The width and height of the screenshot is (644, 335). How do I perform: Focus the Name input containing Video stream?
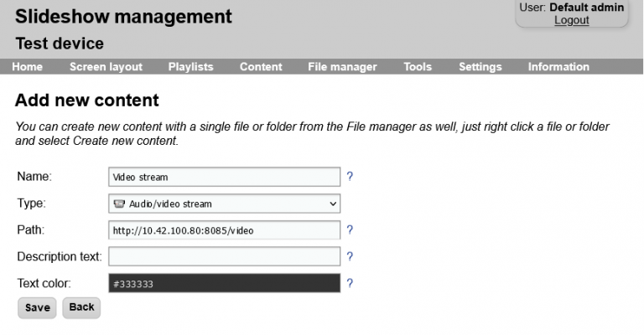pyautogui.click(x=224, y=177)
